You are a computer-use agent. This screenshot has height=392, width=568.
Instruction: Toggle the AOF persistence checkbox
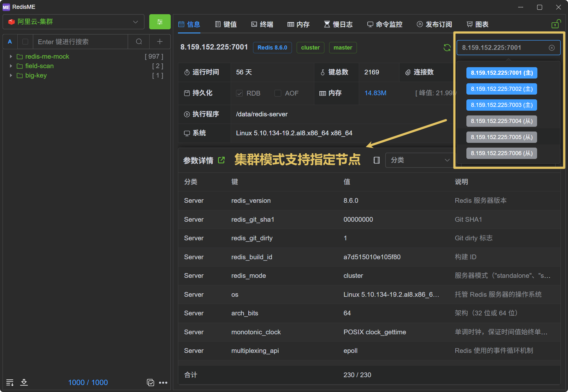pos(278,93)
